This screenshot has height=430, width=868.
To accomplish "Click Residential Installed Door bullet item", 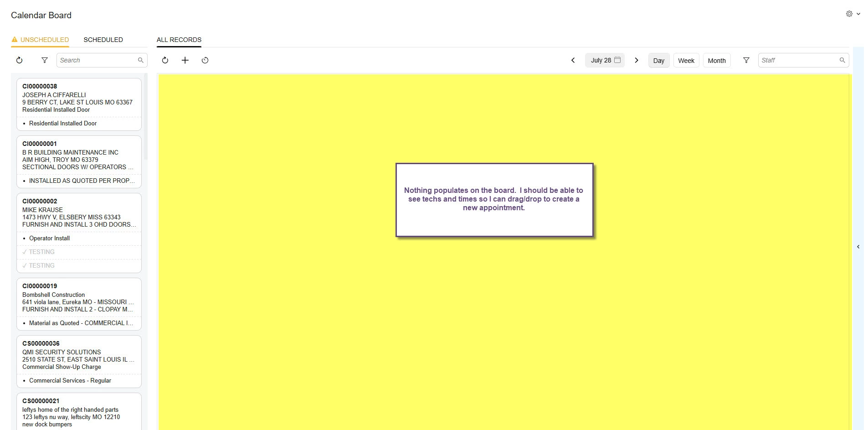I will coord(63,123).
